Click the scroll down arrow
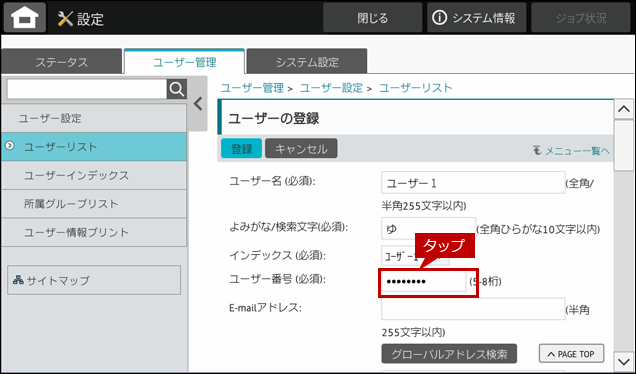This screenshot has width=636, height=374. 624,361
